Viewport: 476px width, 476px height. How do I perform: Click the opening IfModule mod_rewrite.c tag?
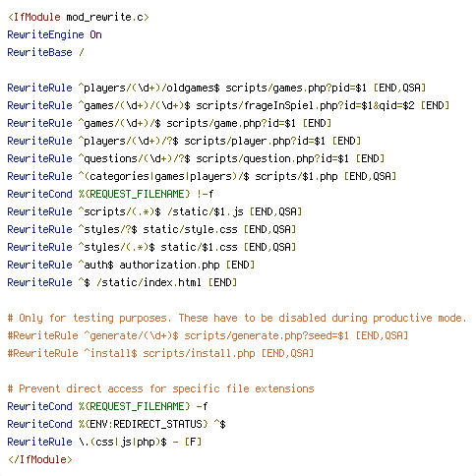79,17
